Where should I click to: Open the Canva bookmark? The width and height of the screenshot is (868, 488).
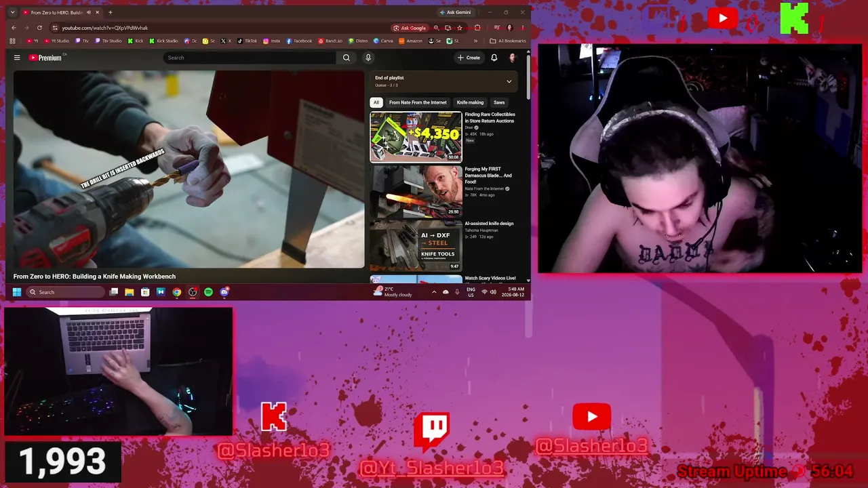point(384,41)
